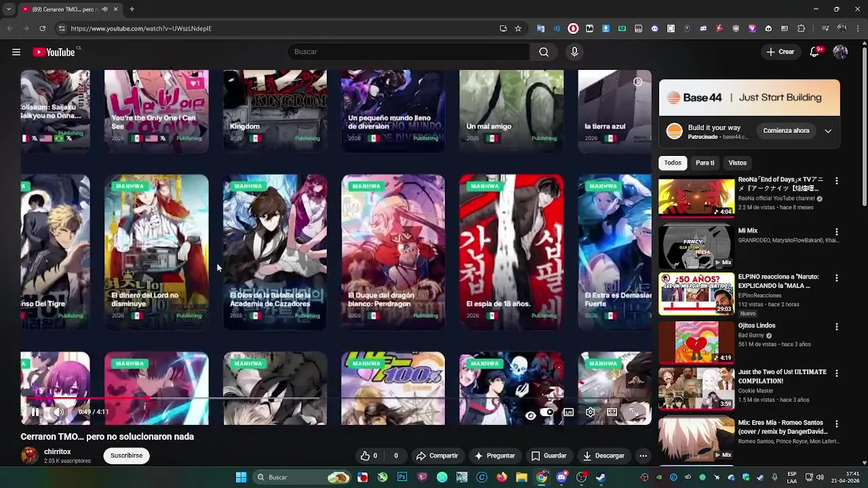Open options for Mi Mix playlist
This screenshot has height=488, width=868.
(x=837, y=232)
